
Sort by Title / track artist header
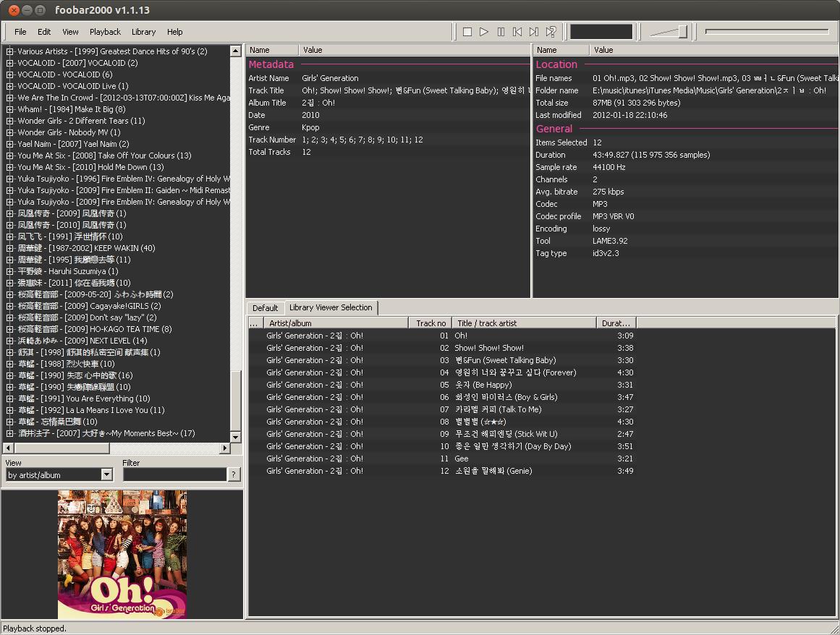pos(524,323)
